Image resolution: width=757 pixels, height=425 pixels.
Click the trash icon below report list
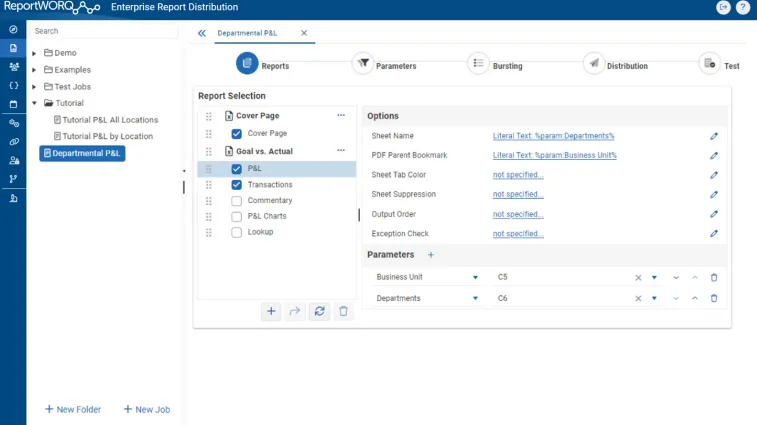pyautogui.click(x=343, y=312)
